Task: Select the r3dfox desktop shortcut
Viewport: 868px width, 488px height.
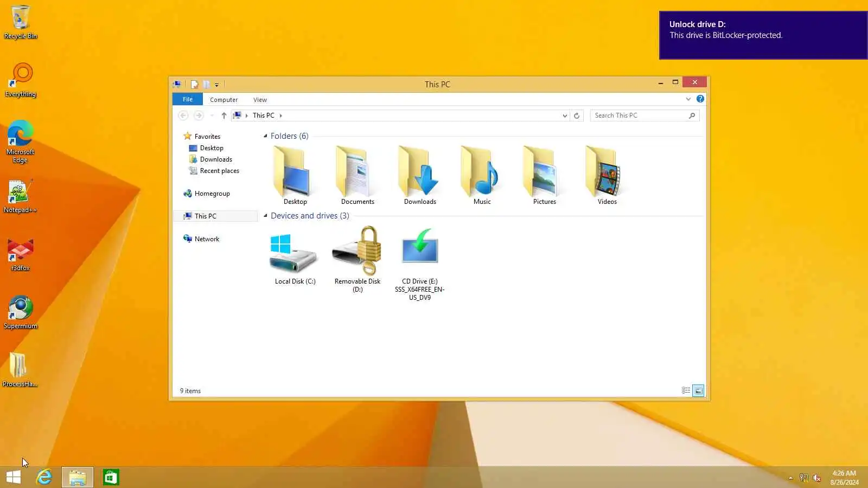Action: 21,254
